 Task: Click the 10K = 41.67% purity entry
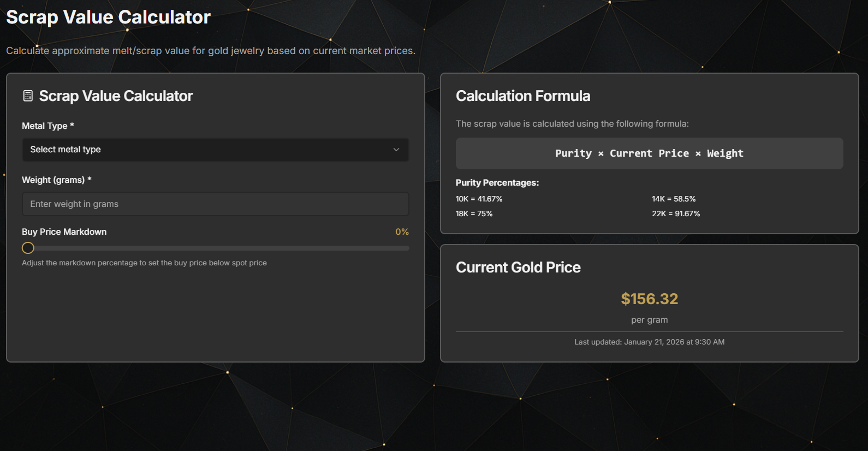point(479,199)
